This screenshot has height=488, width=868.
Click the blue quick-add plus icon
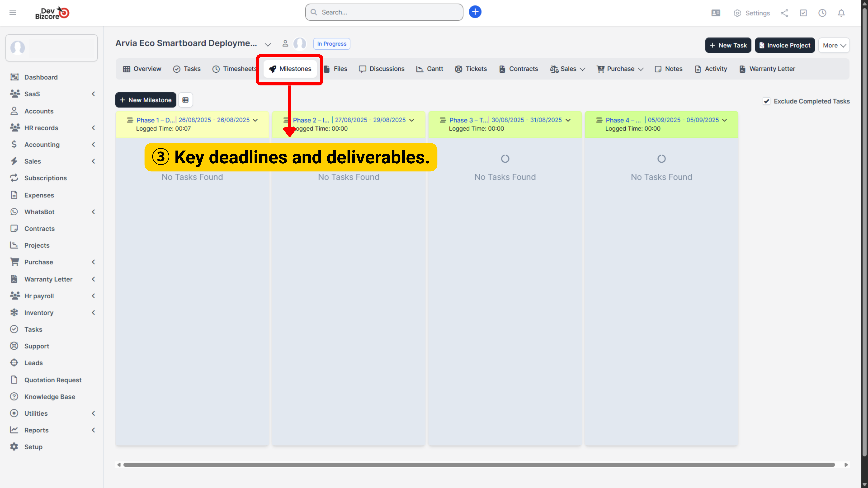[475, 12]
